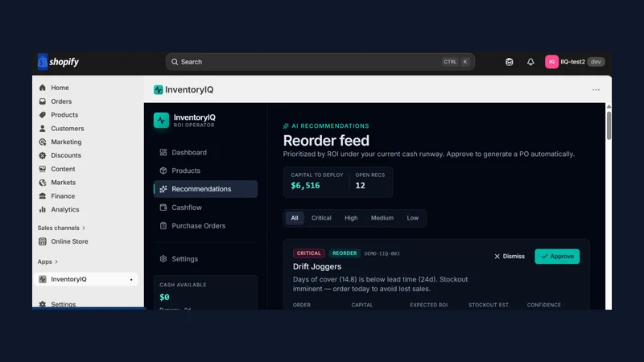644x362 pixels.
Task: Click the Customers person icon
Action: pos(43,129)
